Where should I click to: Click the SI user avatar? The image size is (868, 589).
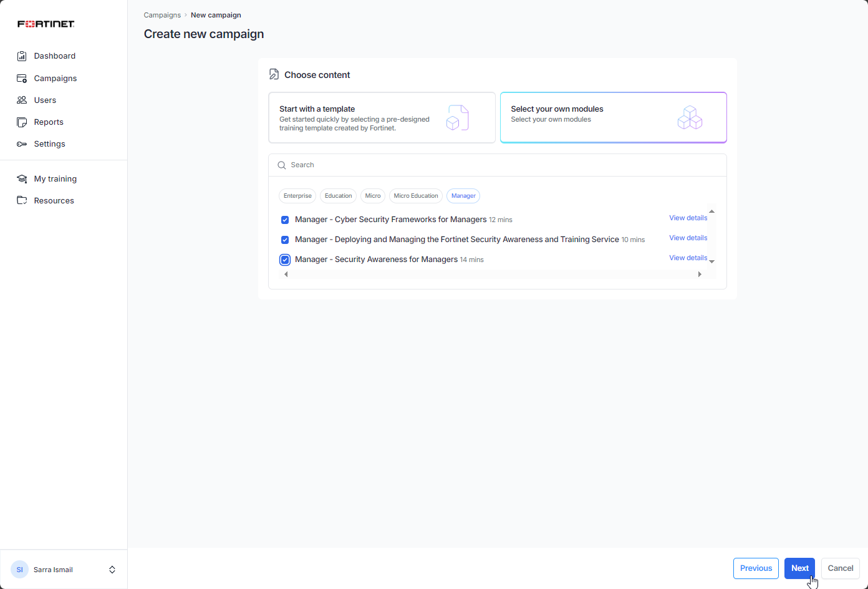click(x=19, y=570)
